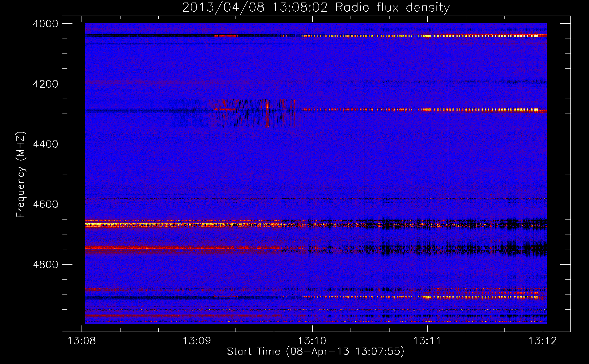Click the 4800 frequency tick label
The image size is (589, 364).
[x=46, y=265]
